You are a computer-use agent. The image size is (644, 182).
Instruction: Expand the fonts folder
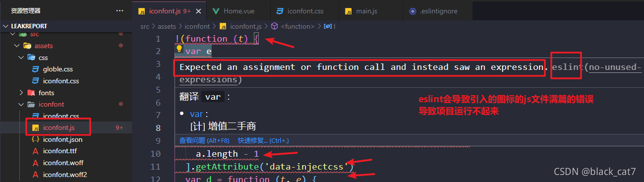pos(22,93)
